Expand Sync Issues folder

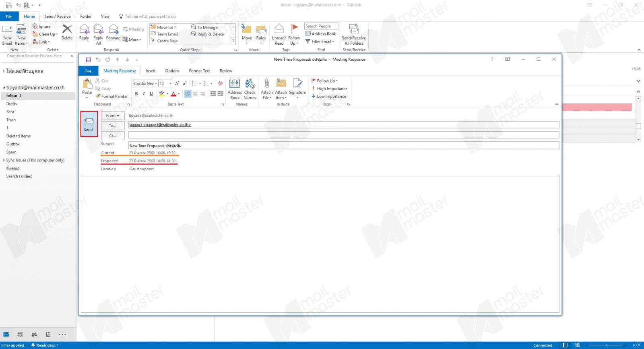pyautogui.click(x=4, y=160)
